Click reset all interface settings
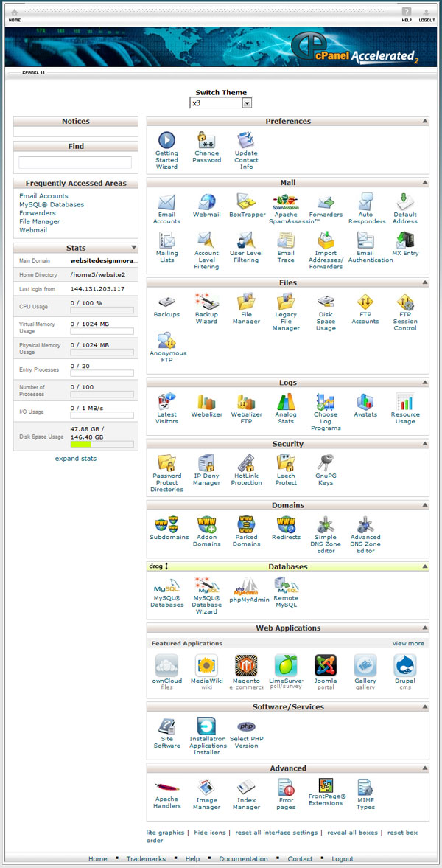The image size is (442, 868). coord(276,832)
